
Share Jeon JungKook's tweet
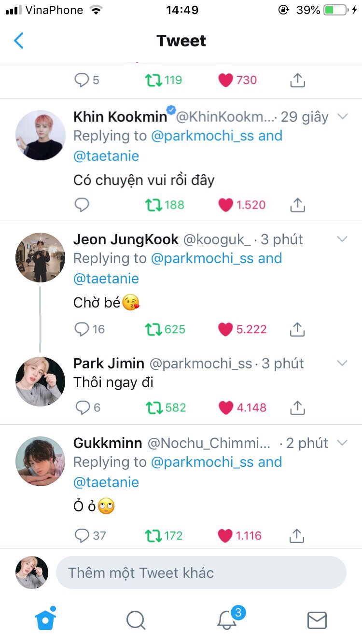click(297, 329)
